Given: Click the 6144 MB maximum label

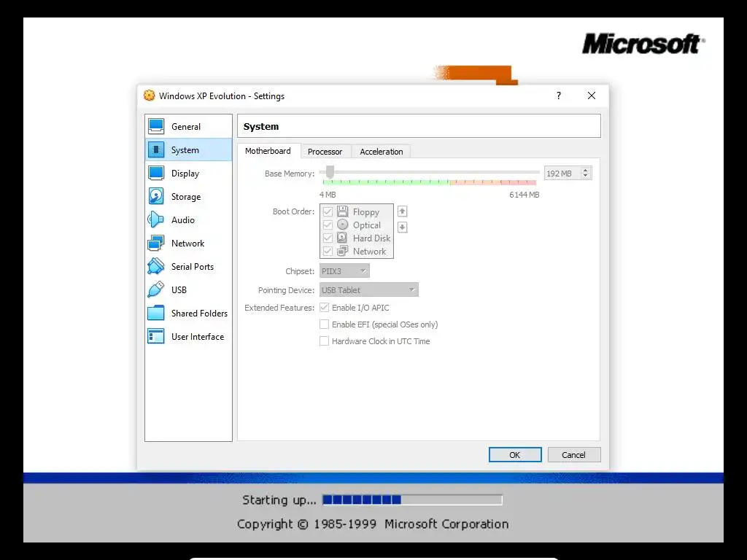Looking at the screenshot, I should (524, 195).
